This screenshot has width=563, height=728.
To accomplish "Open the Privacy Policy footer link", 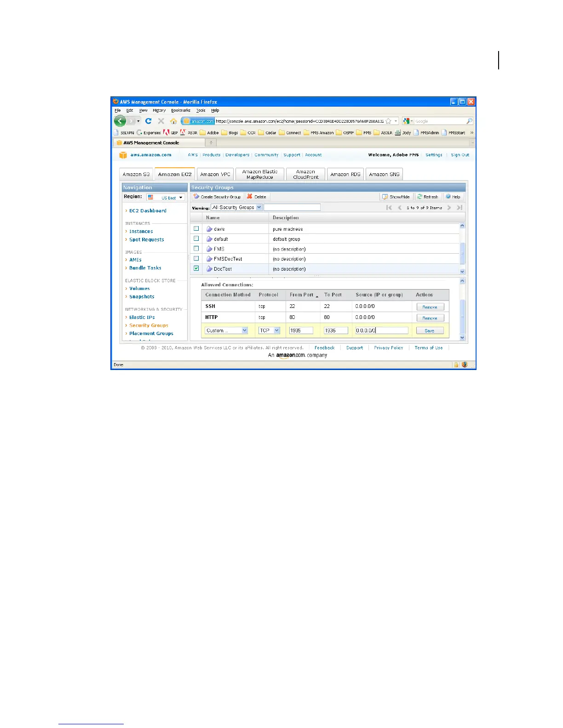I will point(389,348).
